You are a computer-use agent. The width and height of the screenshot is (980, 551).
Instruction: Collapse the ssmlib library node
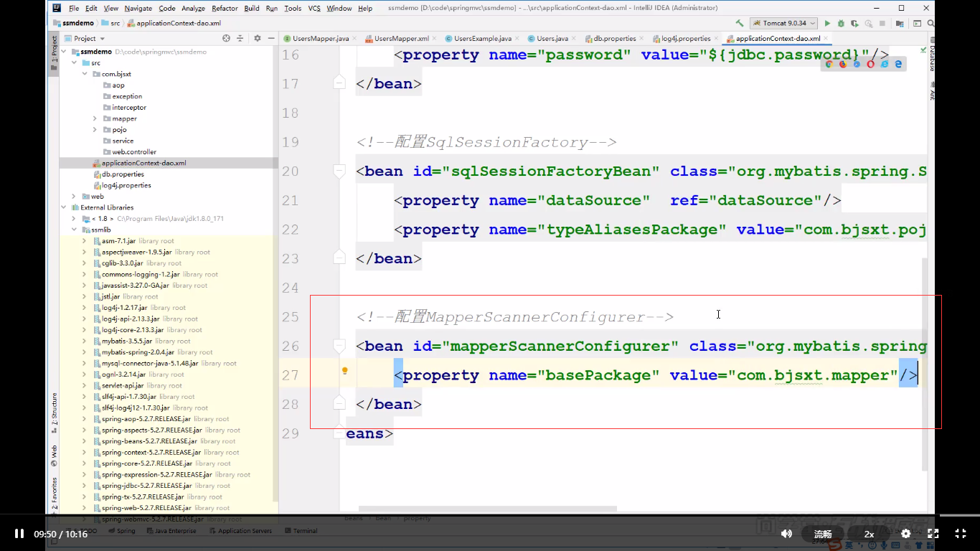coord(74,230)
